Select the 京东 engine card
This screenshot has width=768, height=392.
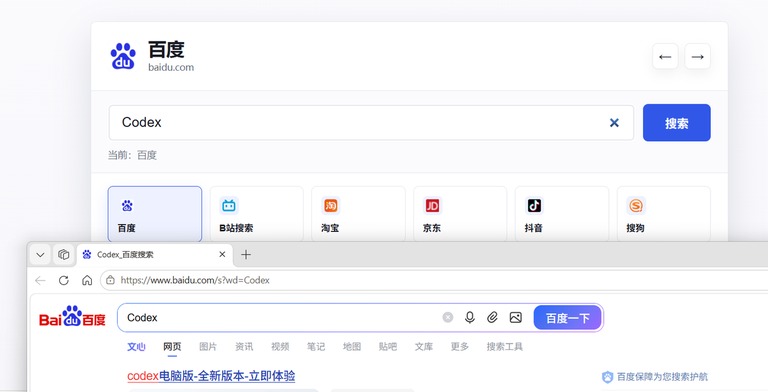[460, 214]
